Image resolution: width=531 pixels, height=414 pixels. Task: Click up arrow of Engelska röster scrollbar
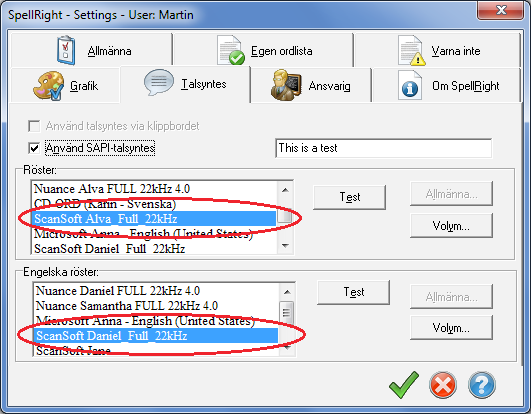pos(287,292)
